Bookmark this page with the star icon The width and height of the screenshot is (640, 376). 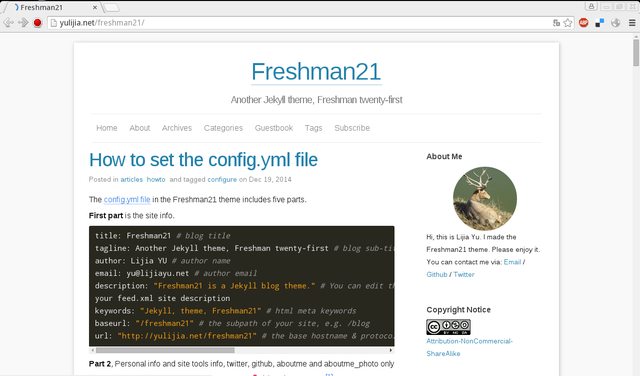click(x=568, y=23)
